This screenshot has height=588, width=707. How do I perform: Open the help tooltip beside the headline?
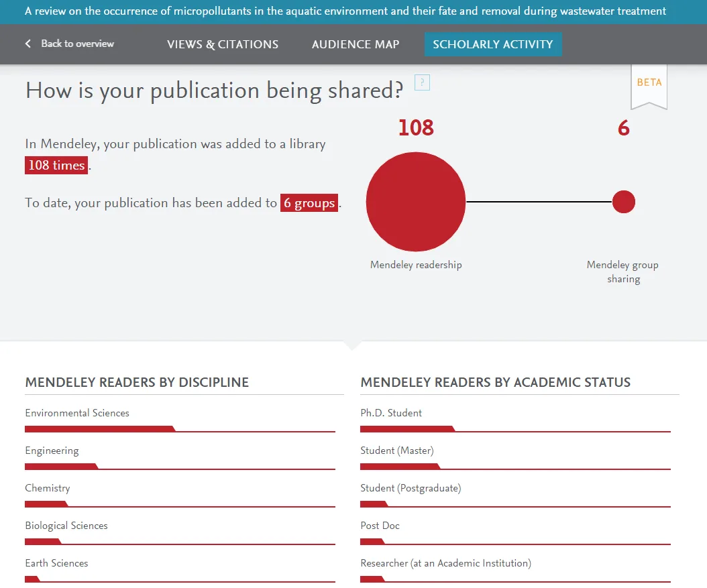422,82
